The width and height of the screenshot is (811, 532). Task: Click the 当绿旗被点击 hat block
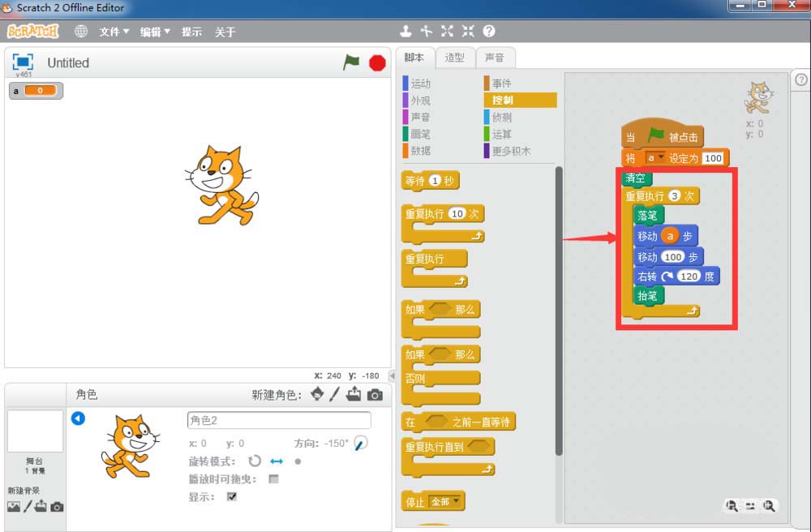coord(662,135)
